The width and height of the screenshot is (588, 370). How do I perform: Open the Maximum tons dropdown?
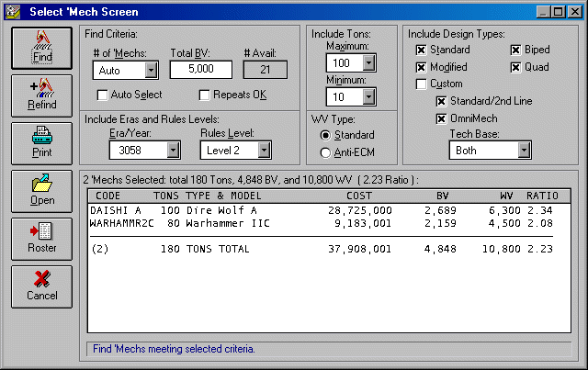pyautogui.click(x=368, y=62)
